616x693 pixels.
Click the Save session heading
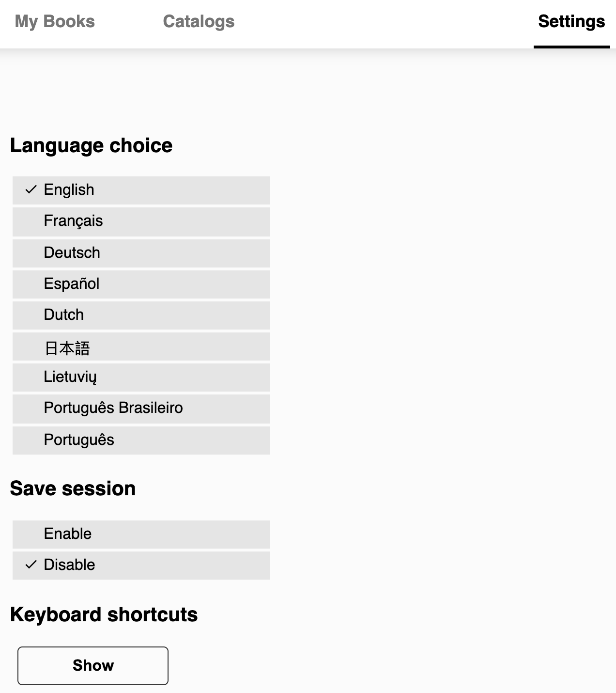coord(73,488)
